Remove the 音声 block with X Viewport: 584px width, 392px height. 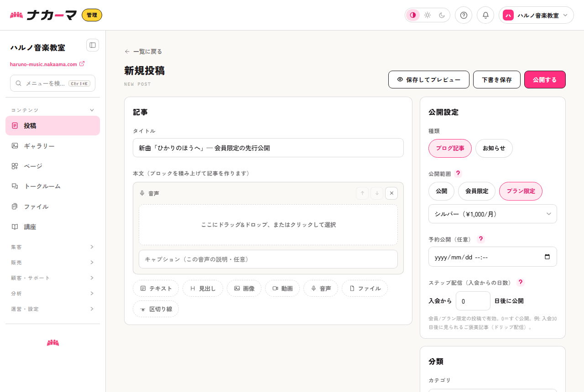391,193
